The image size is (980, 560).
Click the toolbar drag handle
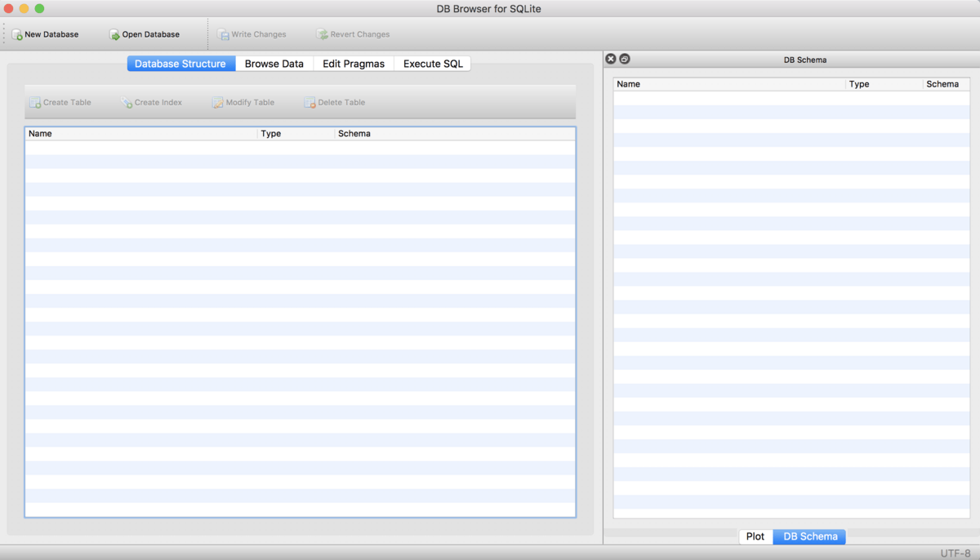pos(4,34)
